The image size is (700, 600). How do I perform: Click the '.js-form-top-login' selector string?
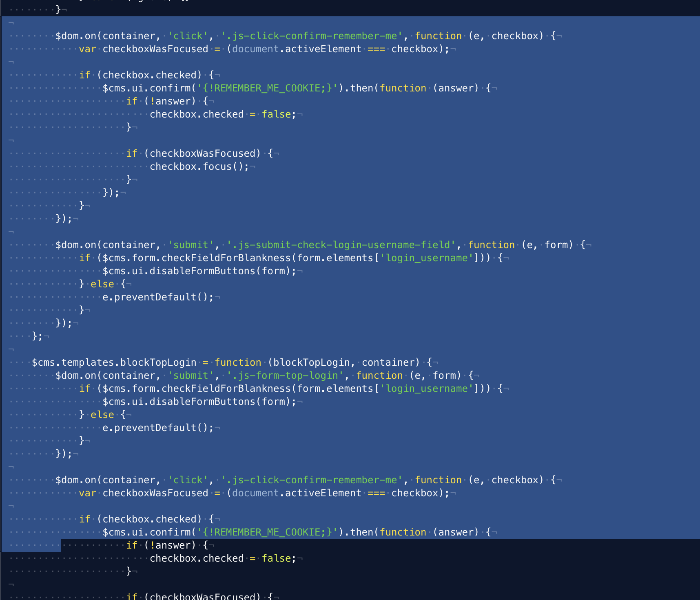point(285,376)
